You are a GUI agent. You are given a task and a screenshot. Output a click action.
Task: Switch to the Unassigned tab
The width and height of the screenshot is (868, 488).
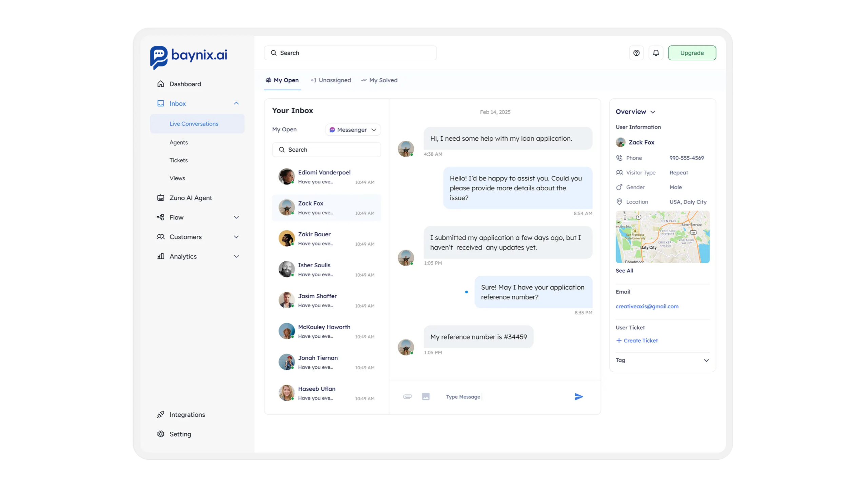331,80
